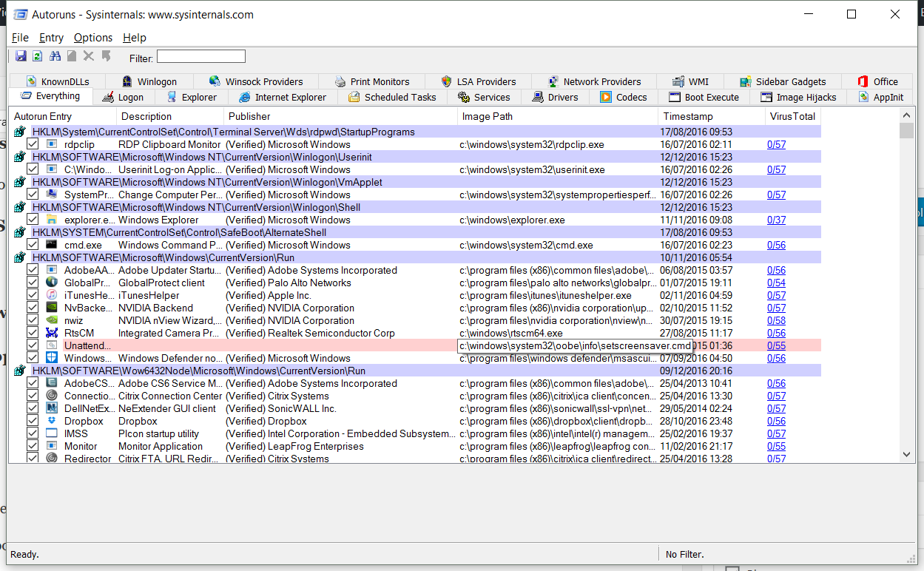
Task: Sort by the Publisher column header
Action: (x=340, y=116)
